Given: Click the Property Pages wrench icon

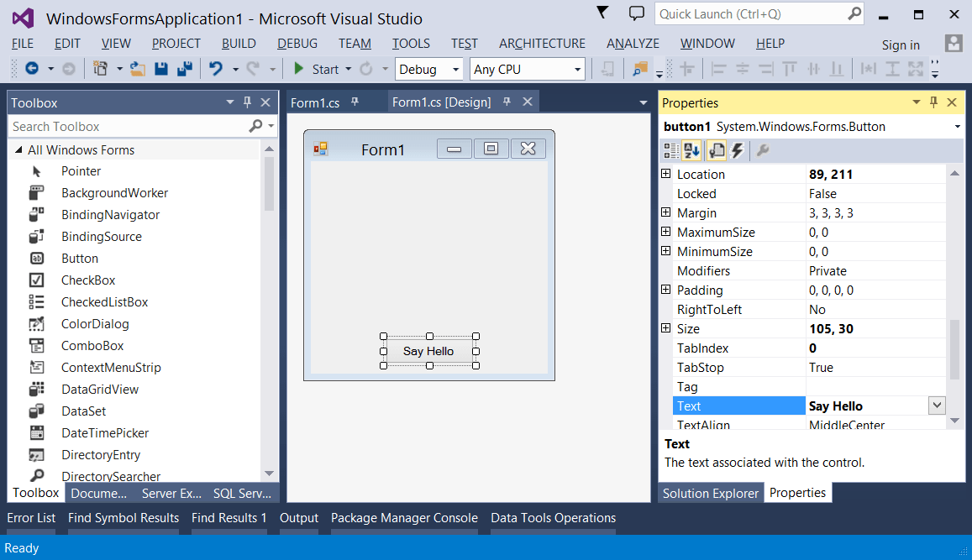Looking at the screenshot, I should pos(763,150).
